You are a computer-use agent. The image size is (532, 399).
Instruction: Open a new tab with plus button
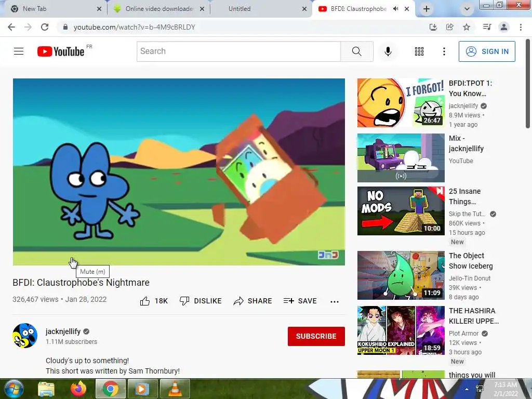point(427,9)
